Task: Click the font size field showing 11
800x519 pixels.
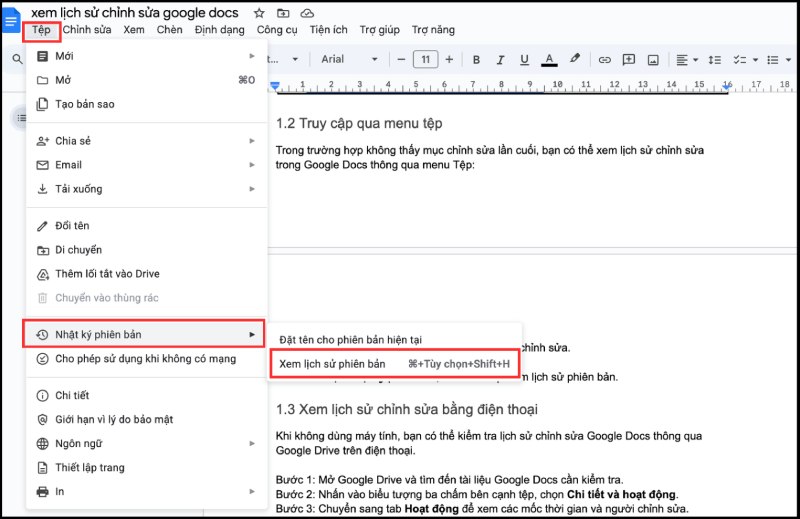Action: [426, 60]
